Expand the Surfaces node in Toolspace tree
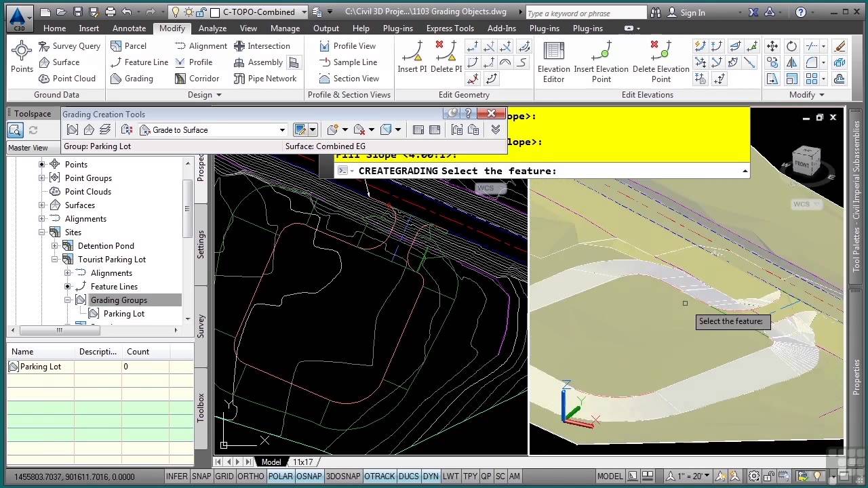Viewport: 868px width, 488px height. pos(41,205)
